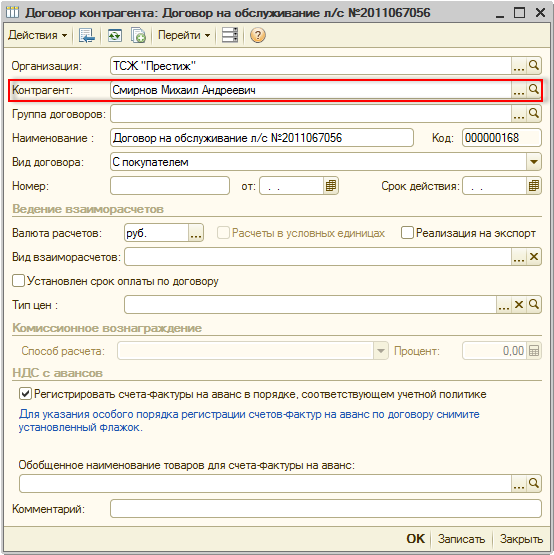Open calendar icon beside 'от' date field
The image size is (554, 555).
(x=331, y=186)
